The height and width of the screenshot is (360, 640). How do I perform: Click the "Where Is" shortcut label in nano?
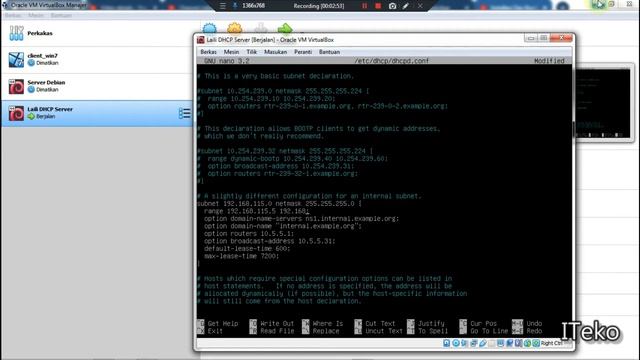click(328, 323)
